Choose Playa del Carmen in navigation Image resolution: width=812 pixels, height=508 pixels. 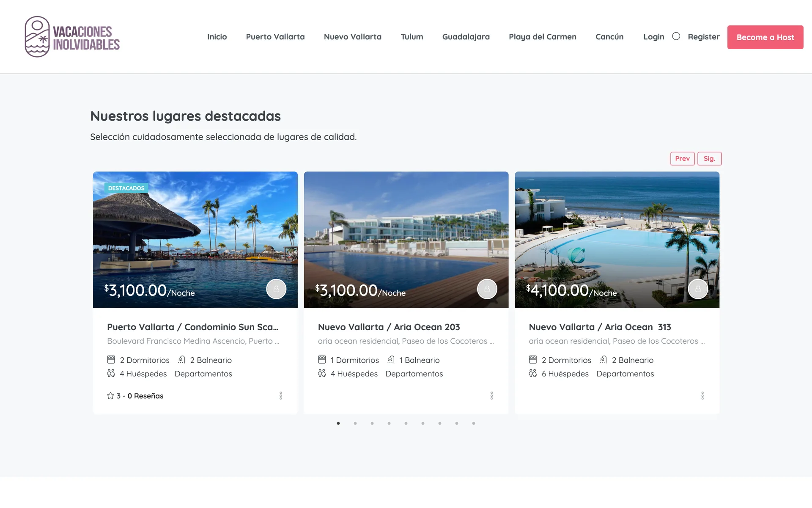pyautogui.click(x=543, y=37)
